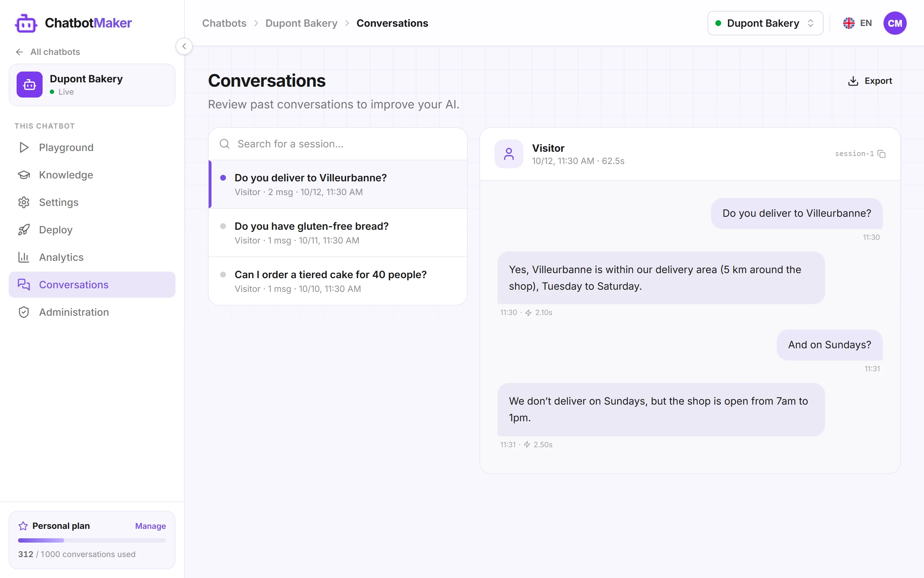Click the Knowledge graduation cap icon

click(24, 175)
